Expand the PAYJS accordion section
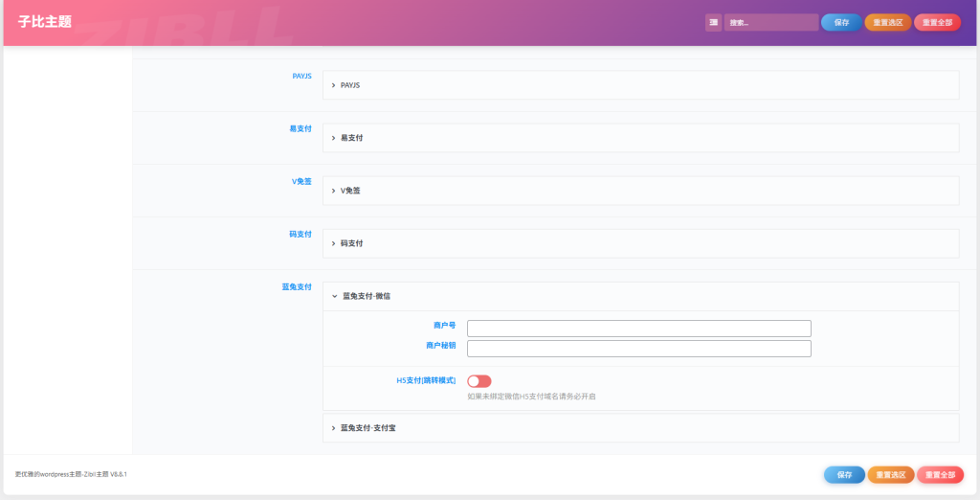 [640, 85]
